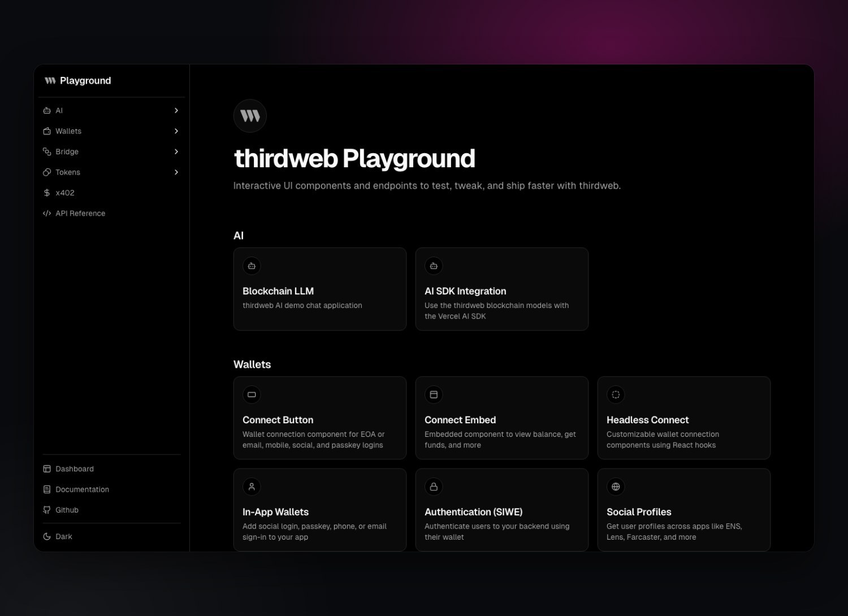848x616 pixels.
Task: Click 'Use the thirdweb blockchain models' description
Action: point(497,311)
